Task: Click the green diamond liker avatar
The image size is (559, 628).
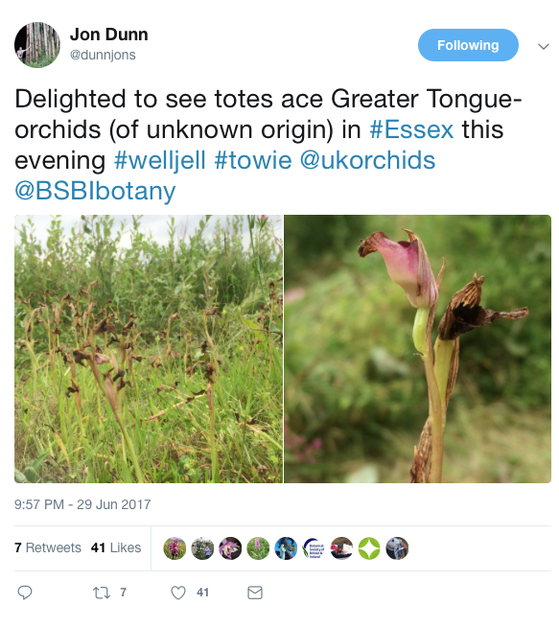Action: click(369, 548)
